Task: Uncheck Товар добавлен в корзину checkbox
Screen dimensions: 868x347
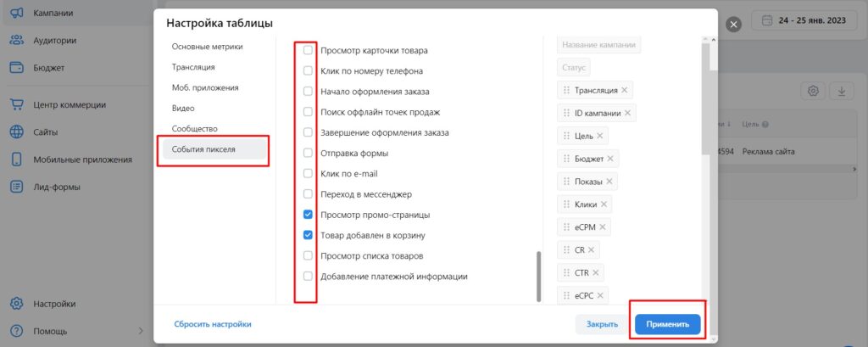Action: click(309, 235)
